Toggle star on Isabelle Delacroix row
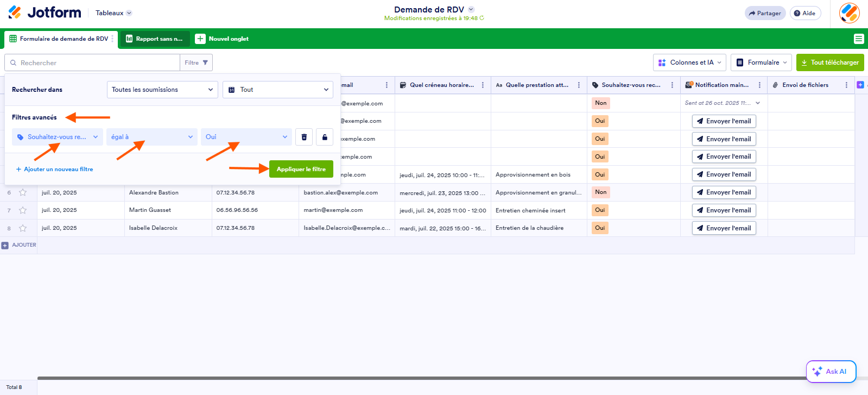The image size is (868, 395). pyautogui.click(x=23, y=228)
